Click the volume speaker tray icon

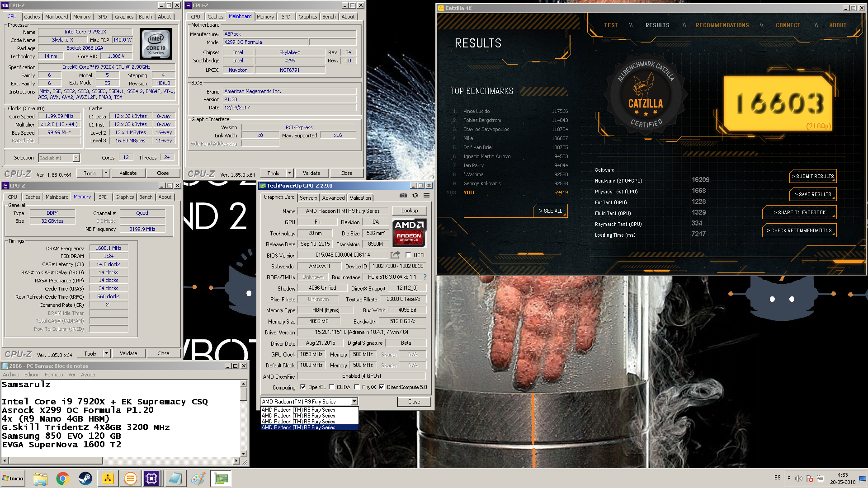coord(799,479)
